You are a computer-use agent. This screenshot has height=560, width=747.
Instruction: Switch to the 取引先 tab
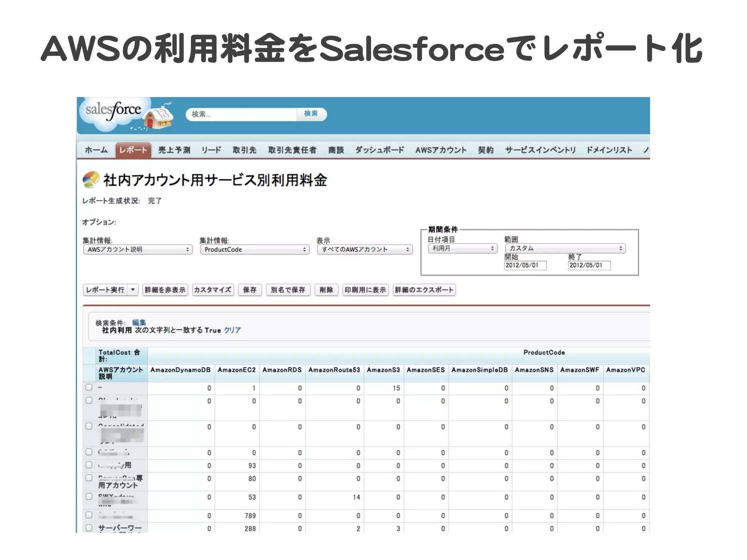click(x=244, y=150)
